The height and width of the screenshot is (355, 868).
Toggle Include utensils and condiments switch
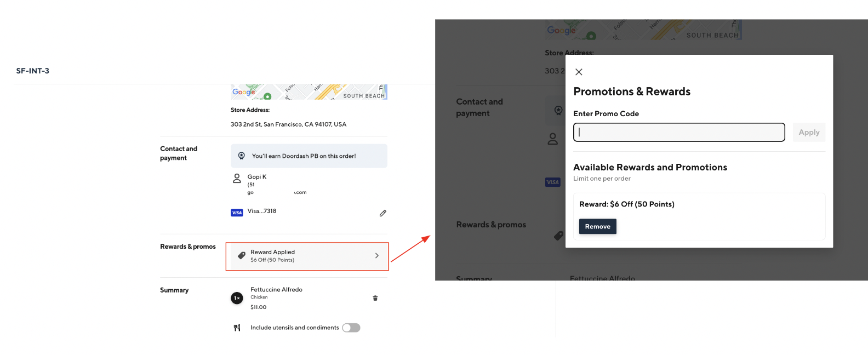pyautogui.click(x=351, y=328)
